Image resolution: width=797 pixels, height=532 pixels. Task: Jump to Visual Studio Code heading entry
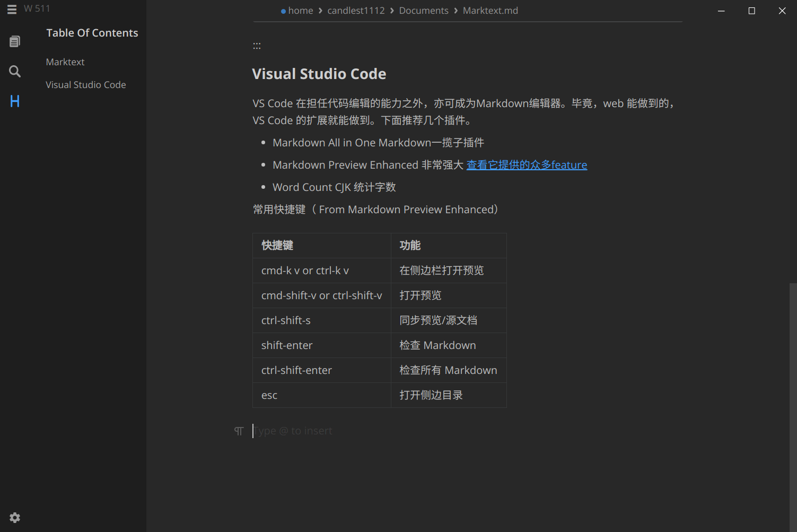click(x=86, y=85)
